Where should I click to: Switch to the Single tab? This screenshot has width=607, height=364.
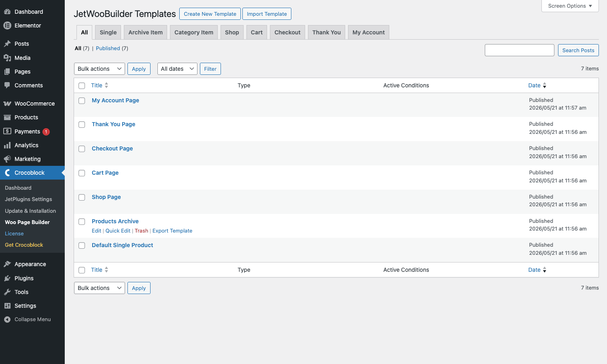(108, 32)
